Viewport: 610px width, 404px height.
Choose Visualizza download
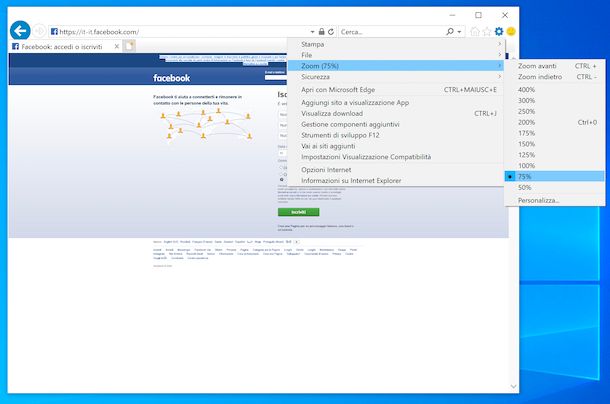[396, 114]
